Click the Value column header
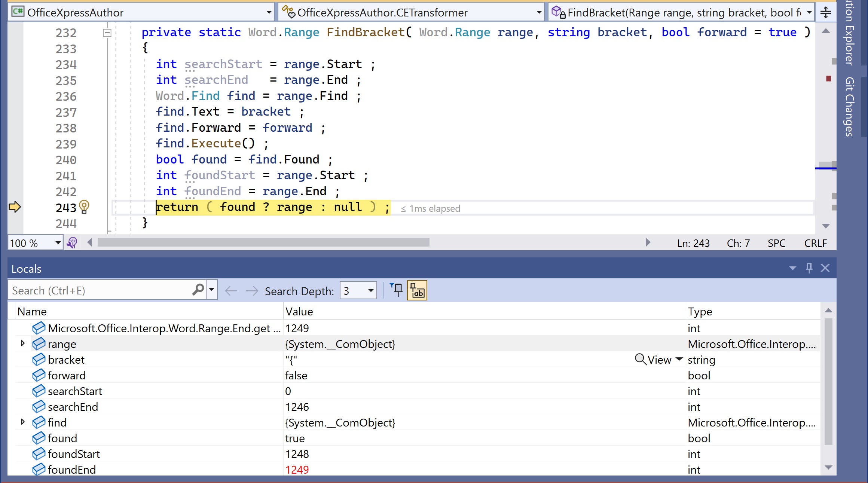 485,311
